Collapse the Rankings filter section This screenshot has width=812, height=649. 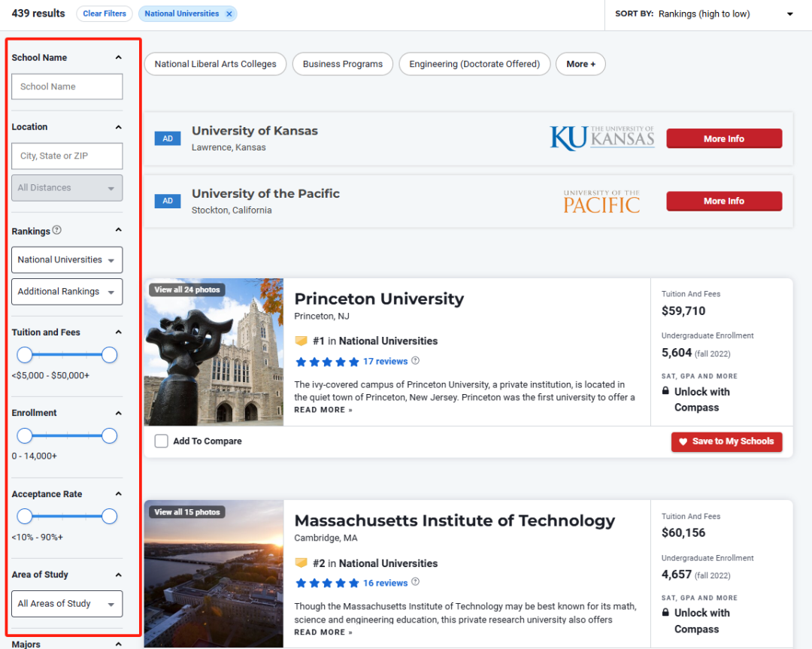tap(119, 229)
